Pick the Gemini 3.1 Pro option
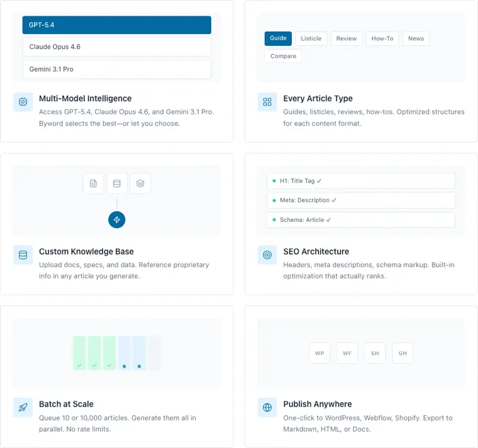Image resolution: width=478 pixels, height=448 pixels. coord(117,70)
